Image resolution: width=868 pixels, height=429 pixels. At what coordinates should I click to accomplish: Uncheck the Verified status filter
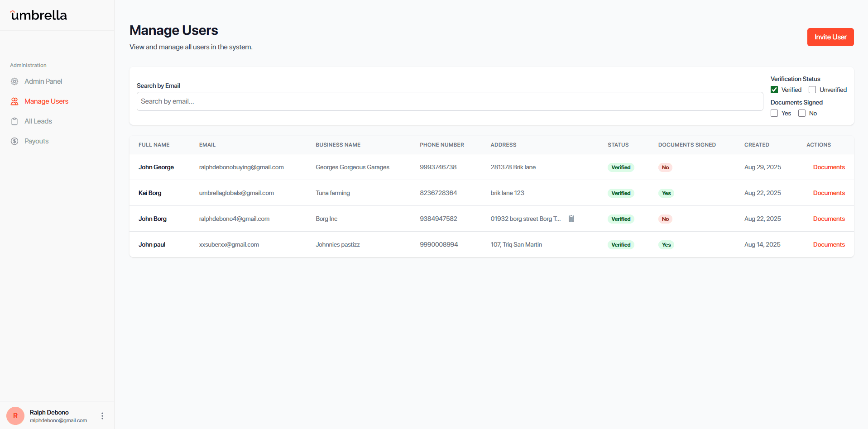[774, 89]
